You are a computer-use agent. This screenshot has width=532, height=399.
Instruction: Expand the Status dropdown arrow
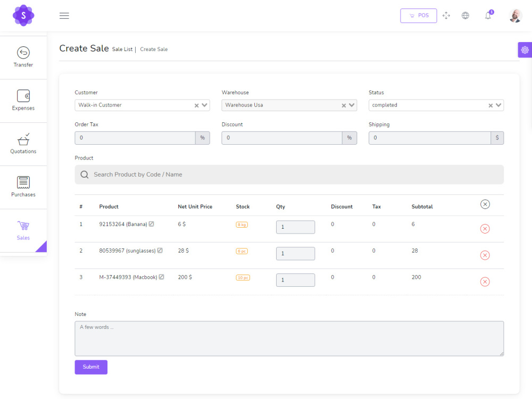click(498, 105)
